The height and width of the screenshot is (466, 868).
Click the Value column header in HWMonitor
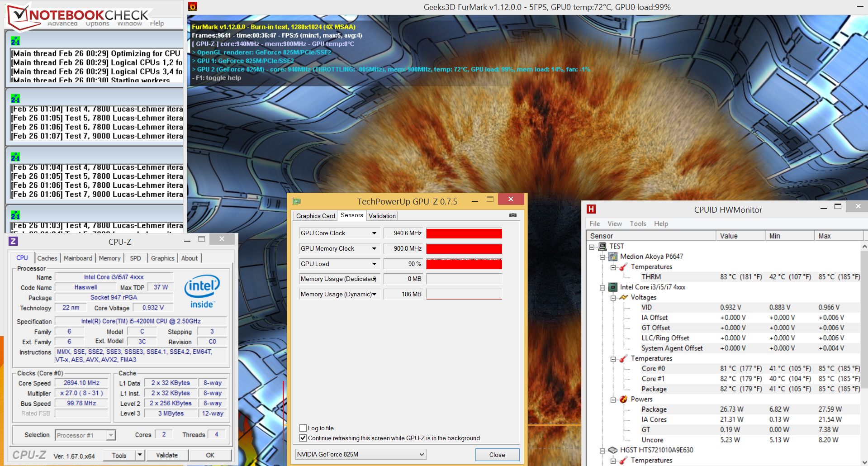coord(740,236)
